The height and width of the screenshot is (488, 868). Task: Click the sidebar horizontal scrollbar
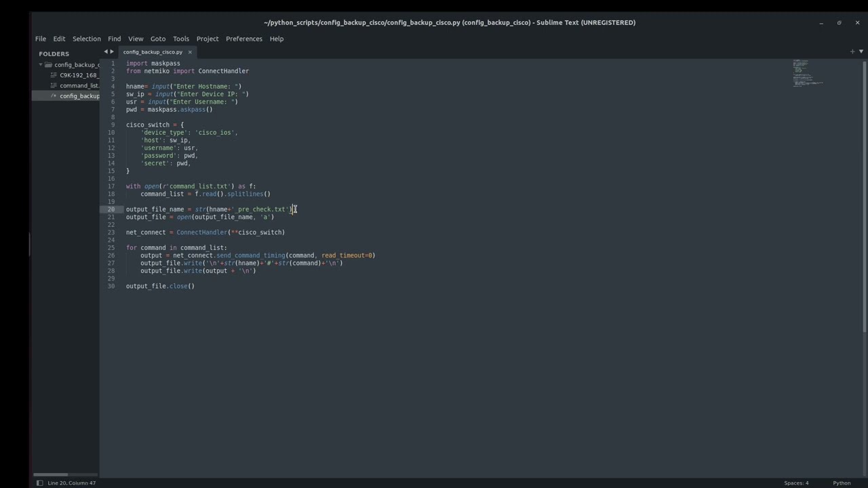[x=51, y=474]
